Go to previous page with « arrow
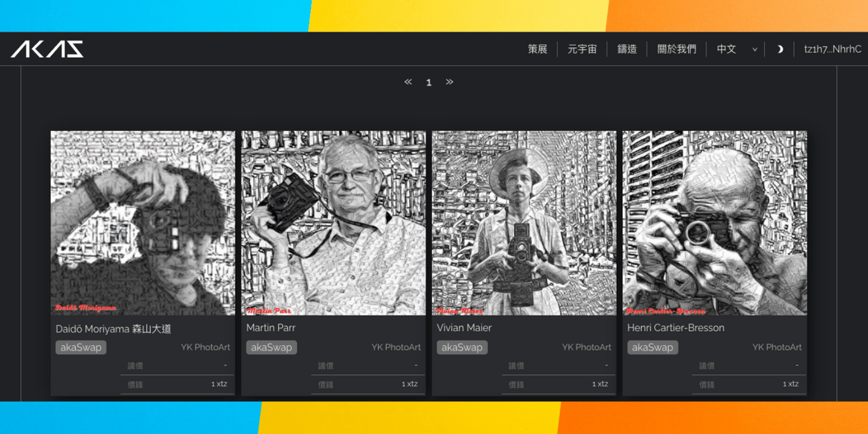The image size is (868, 434). [x=408, y=82]
